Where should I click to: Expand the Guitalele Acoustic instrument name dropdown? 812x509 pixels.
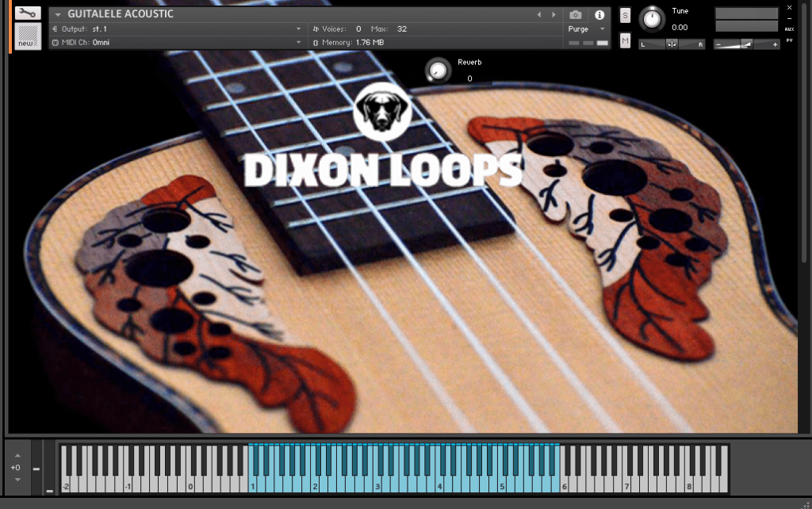pos(58,14)
